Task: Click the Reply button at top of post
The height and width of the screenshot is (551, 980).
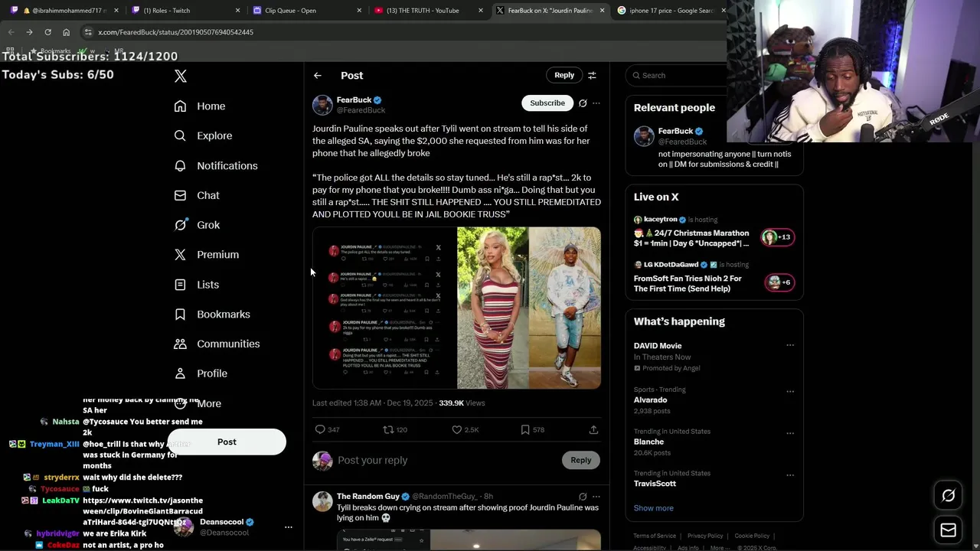Action: pyautogui.click(x=564, y=75)
